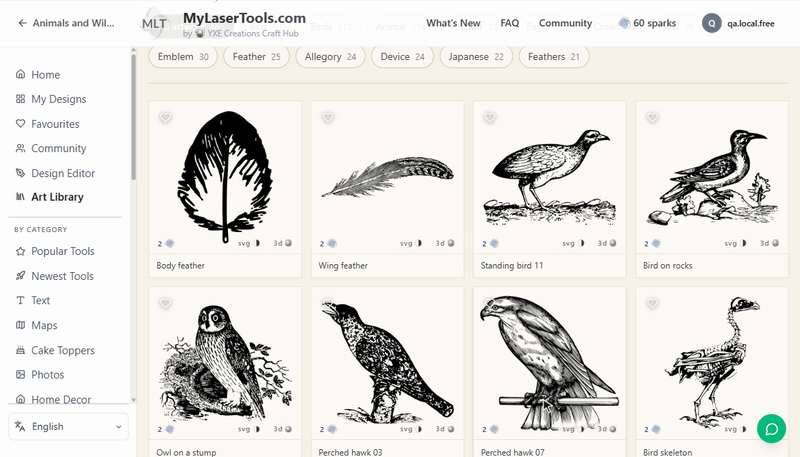Open the green chat support button
This screenshot has height=457, width=800.
click(771, 428)
